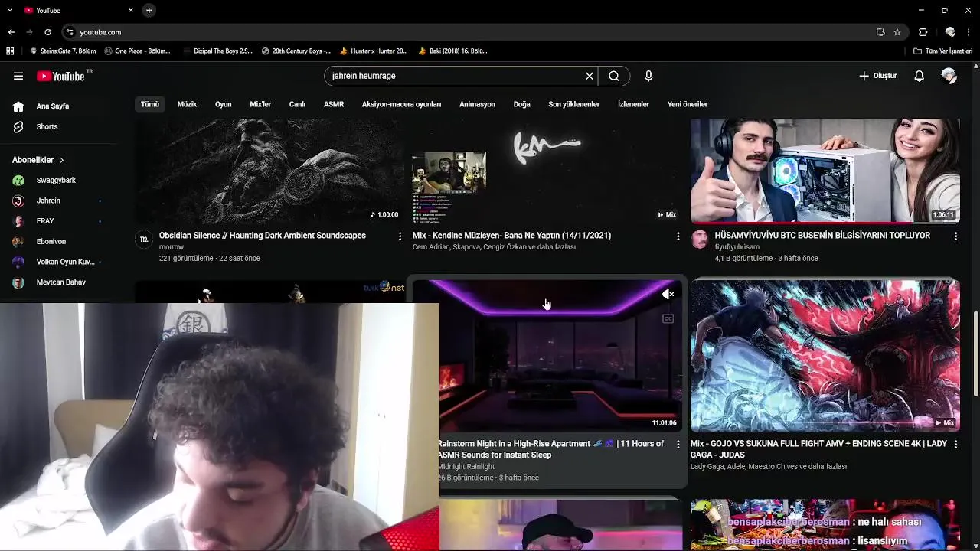Screen dimensions: 980x551
Task: Open browser extensions puzzle icon
Action: (923, 32)
